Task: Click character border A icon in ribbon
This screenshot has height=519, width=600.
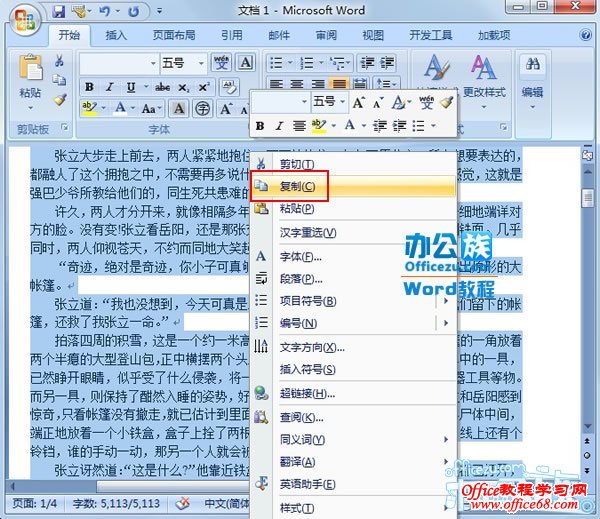Action: point(245,62)
